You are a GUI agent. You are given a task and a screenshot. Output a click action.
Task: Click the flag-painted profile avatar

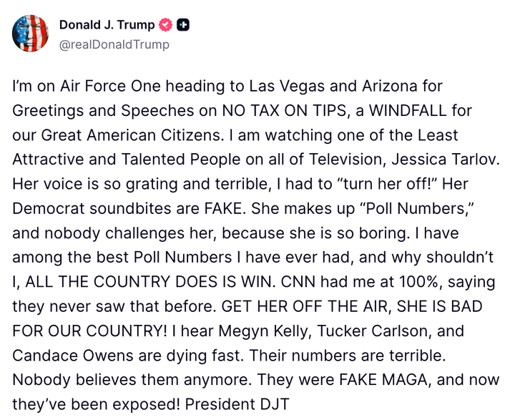(x=30, y=33)
